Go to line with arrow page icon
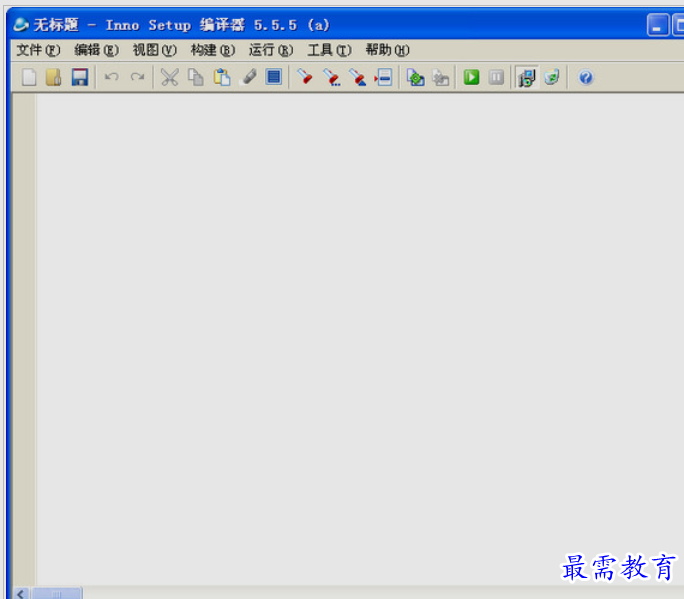The height and width of the screenshot is (599, 684). [383, 78]
